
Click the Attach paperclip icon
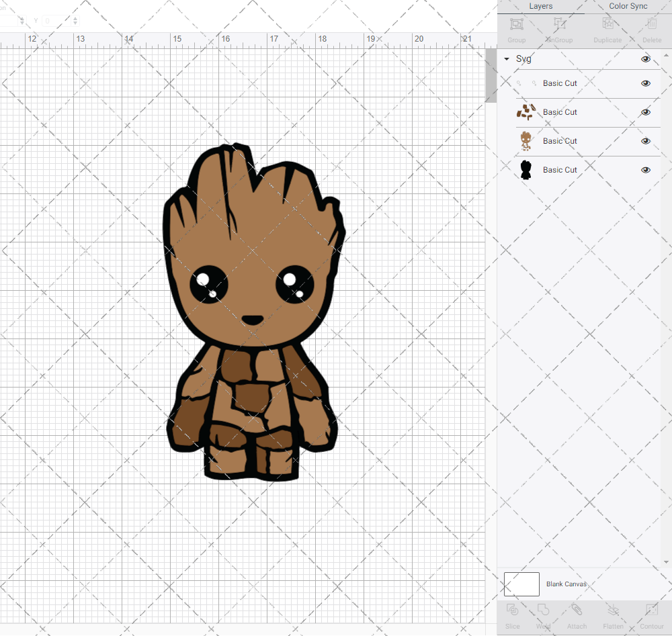tap(577, 609)
